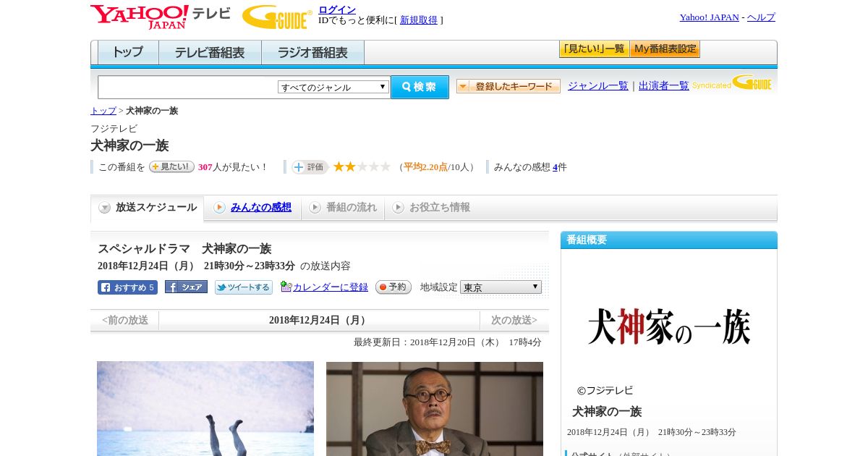Click the Syndicated G-Guide logo
This screenshot has height=456, width=868.
(x=732, y=83)
